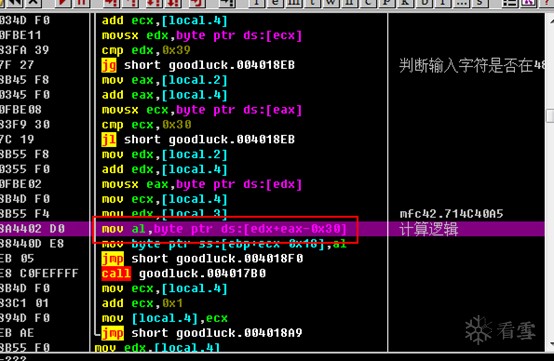
Task: Select 'movsx ecx,byte ptr ds:[eax]' instruction
Action: pyautogui.click(x=202, y=110)
